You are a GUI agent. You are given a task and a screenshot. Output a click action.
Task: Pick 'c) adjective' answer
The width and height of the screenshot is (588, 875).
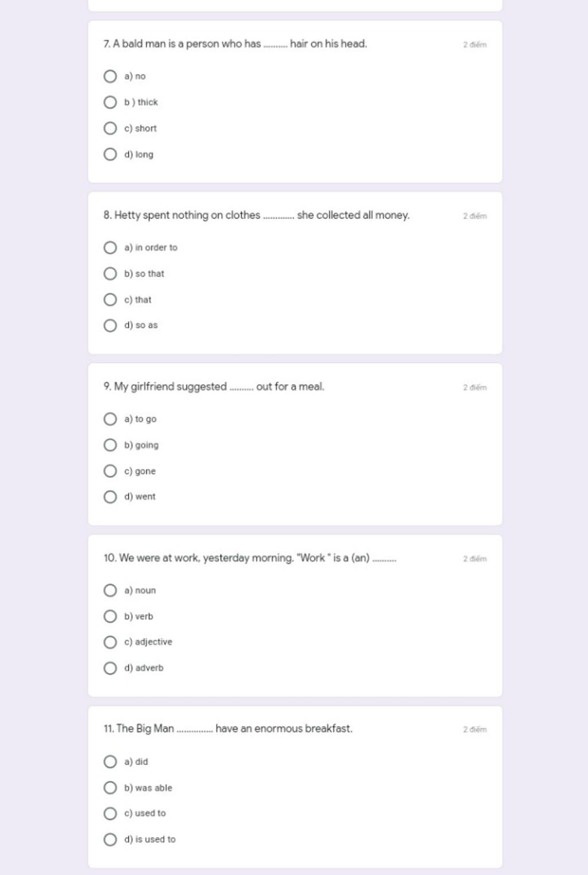[110, 642]
